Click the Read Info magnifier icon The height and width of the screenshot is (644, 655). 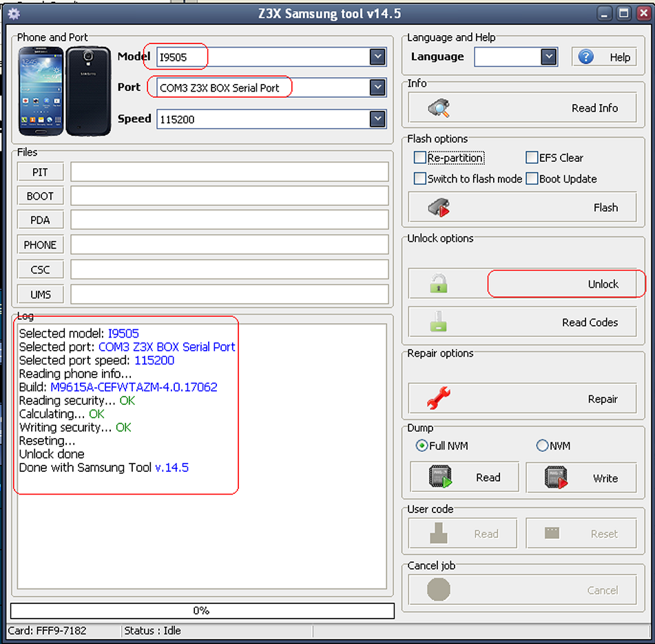439,107
